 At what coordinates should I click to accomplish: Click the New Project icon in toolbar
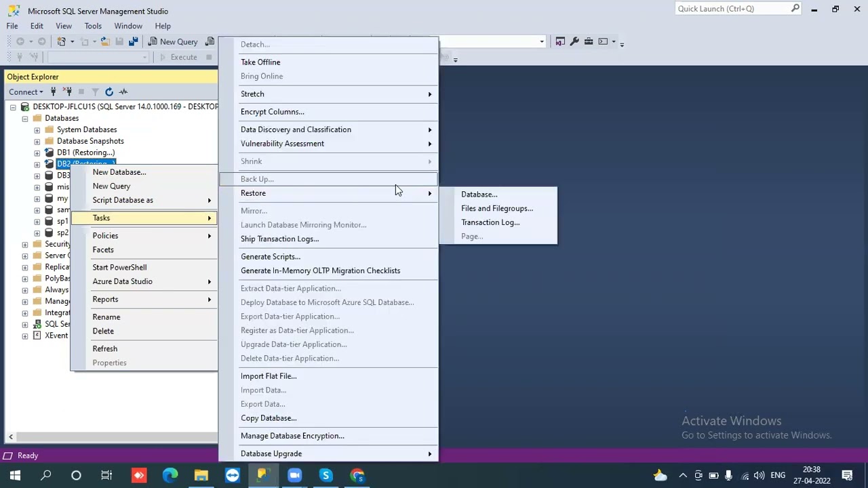click(62, 42)
